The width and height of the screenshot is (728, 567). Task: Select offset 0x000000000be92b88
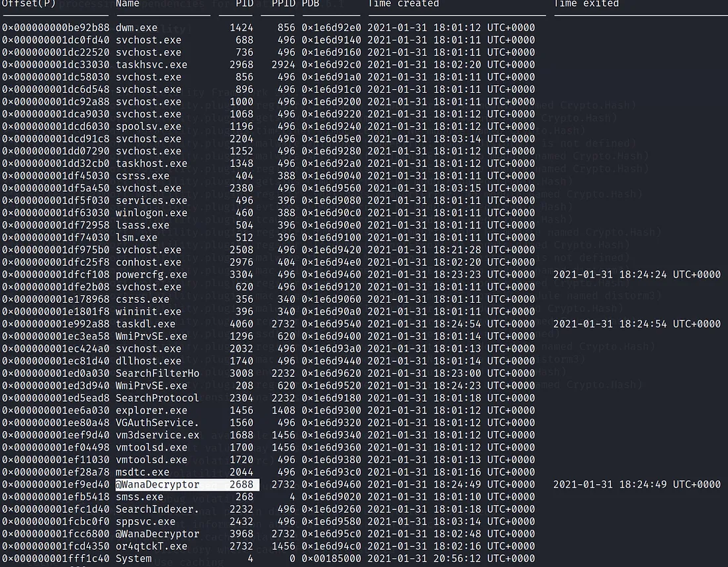pos(56,28)
